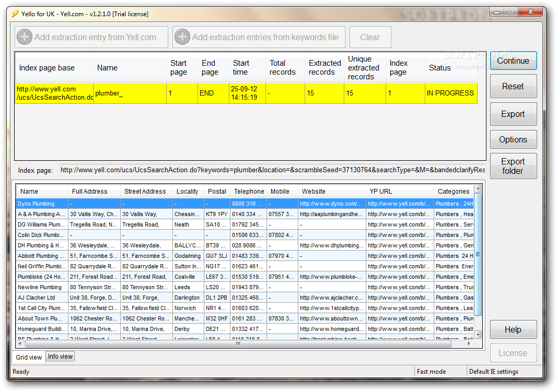557x392 pixels.
Task: Click the dyno.com website cell
Action: [x=332, y=204]
